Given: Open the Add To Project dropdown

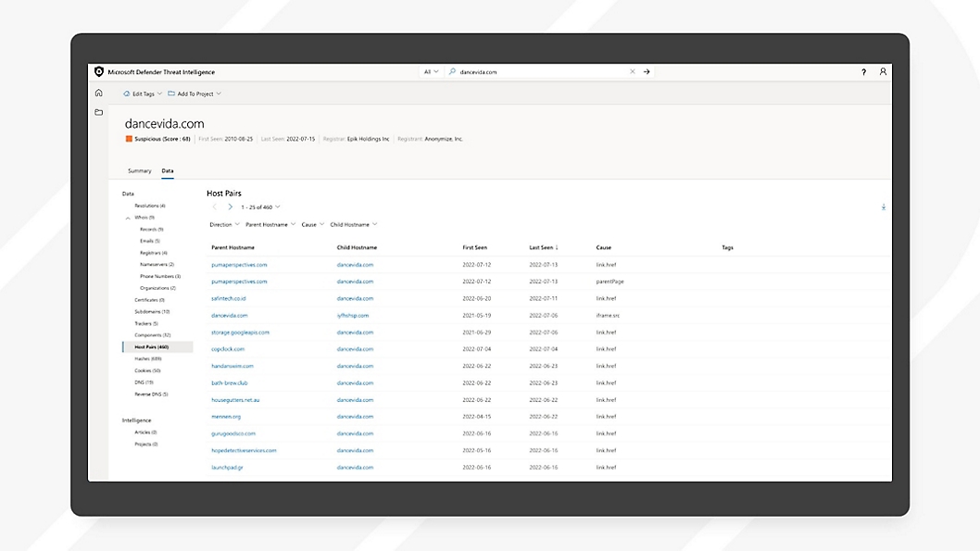Looking at the screenshot, I should (195, 94).
